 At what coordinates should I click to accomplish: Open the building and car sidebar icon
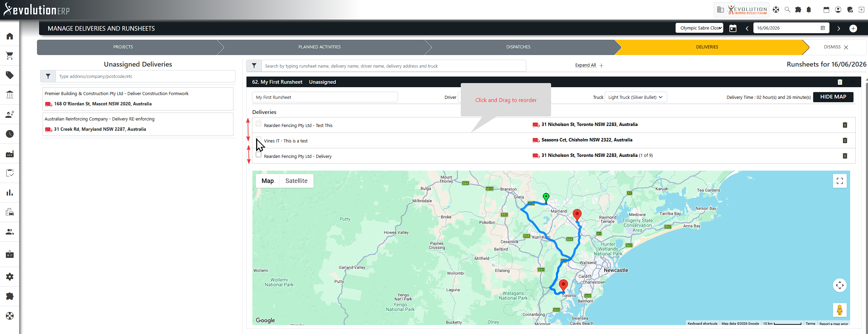coord(10,212)
